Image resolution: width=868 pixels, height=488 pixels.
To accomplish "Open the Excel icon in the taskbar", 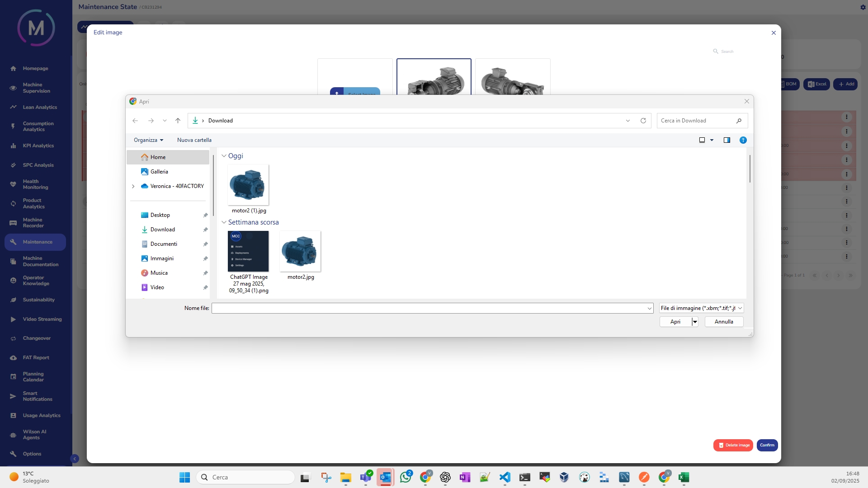I will (x=684, y=477).
